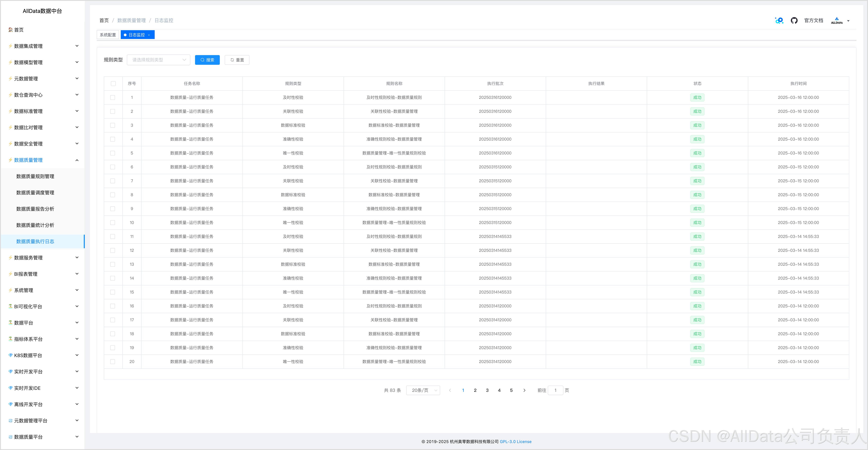
Task: Click the icon beside BI可视化平台
Action: pyautogui.click(x=11, y=307)
